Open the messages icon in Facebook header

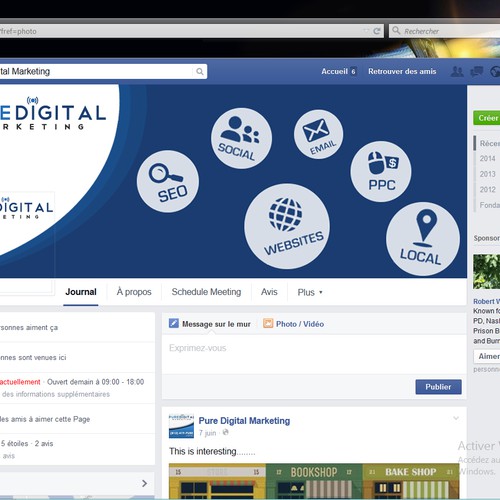tap(476, 71)
